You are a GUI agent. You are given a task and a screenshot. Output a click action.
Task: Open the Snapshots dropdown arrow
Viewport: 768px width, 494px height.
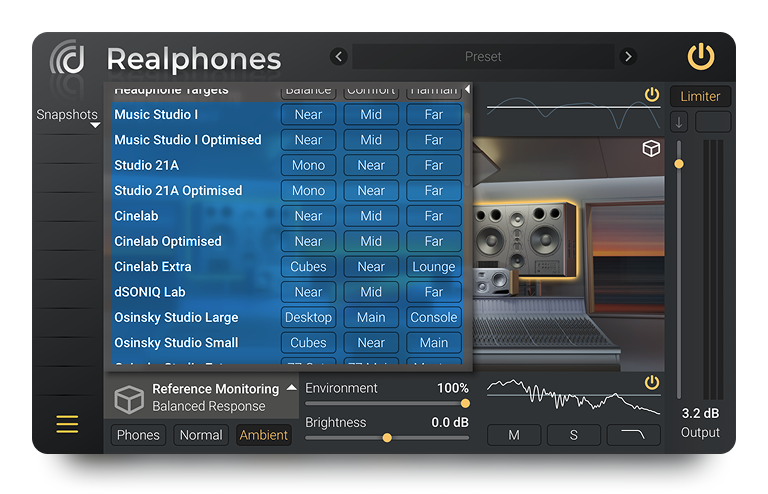95,125
